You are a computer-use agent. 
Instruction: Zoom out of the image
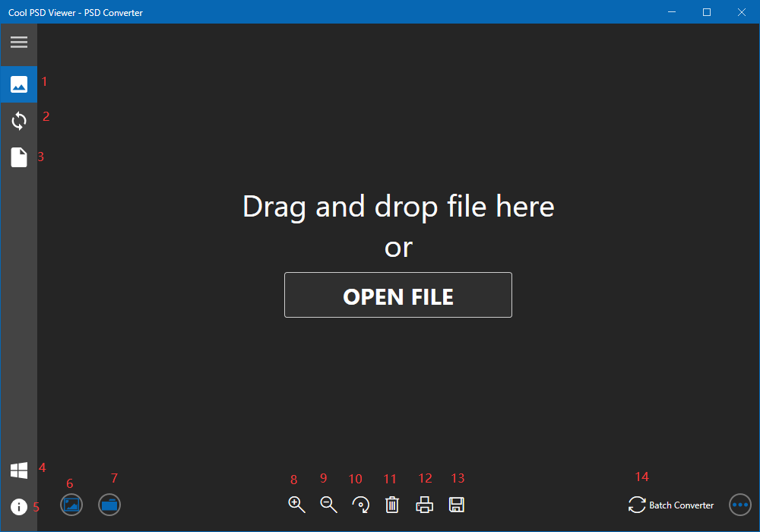[328, 505]
